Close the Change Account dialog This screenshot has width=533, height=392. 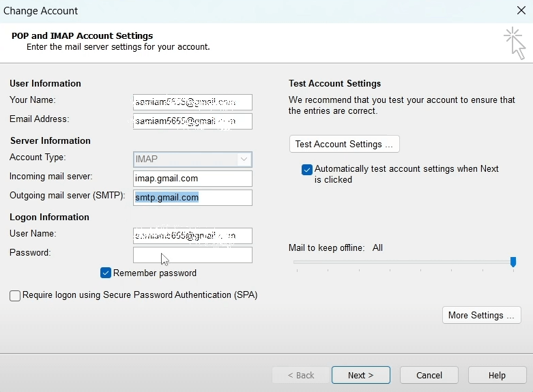pyautogui.click(x=521, y=11)
